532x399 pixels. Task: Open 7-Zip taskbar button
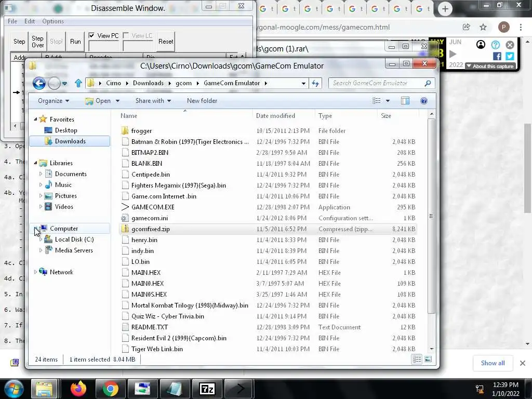[207, 389]
